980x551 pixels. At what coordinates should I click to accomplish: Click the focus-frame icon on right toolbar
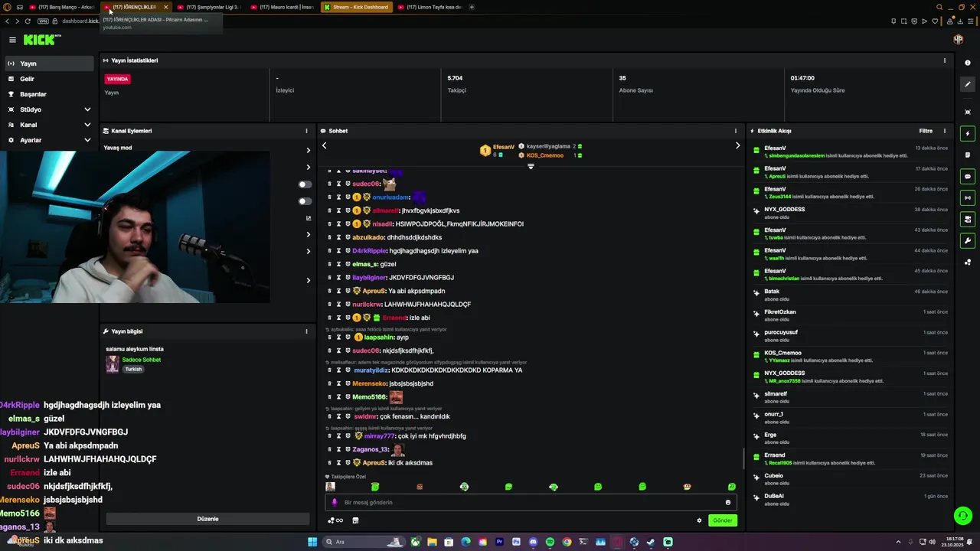[968, 112]
